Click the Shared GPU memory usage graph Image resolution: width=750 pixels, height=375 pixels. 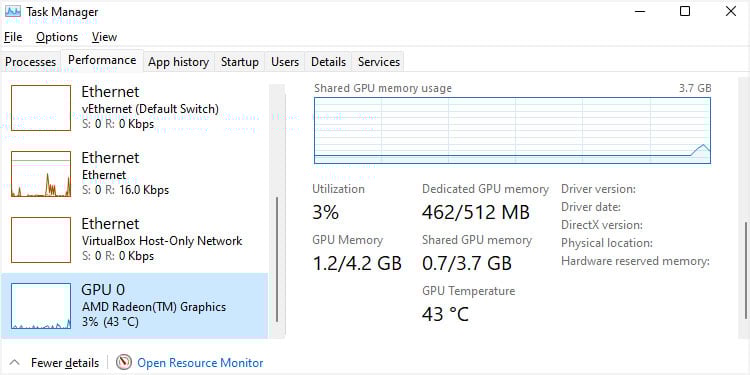512,131
